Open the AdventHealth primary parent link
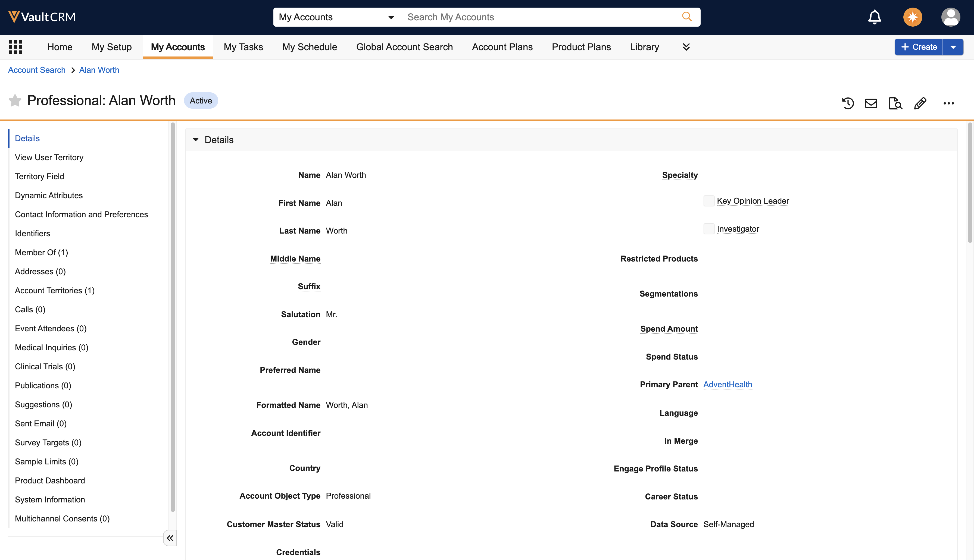The image size is (974, 560). tap(727, 384)
